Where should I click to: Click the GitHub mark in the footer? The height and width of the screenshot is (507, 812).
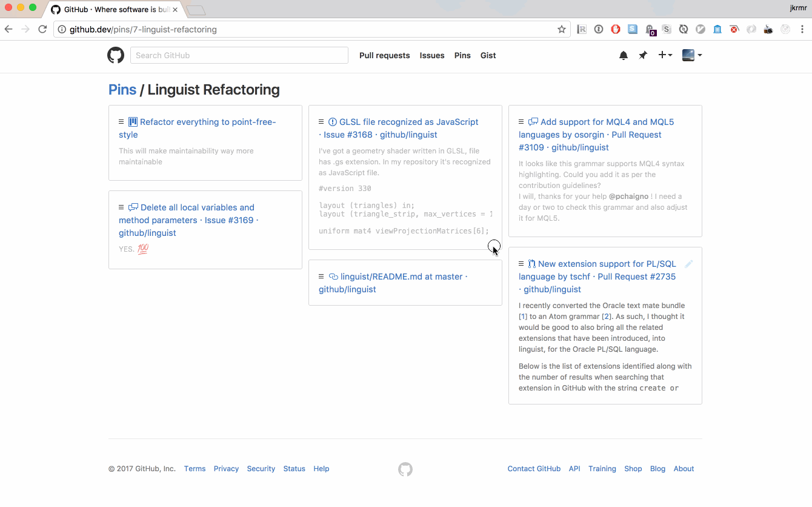(x=405, y=469)
